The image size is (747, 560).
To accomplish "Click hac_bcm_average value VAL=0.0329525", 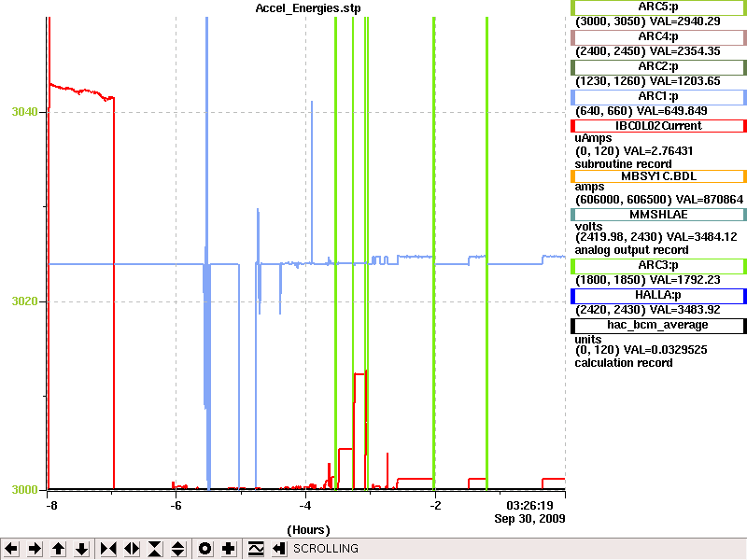I will [x=665, y=350].
